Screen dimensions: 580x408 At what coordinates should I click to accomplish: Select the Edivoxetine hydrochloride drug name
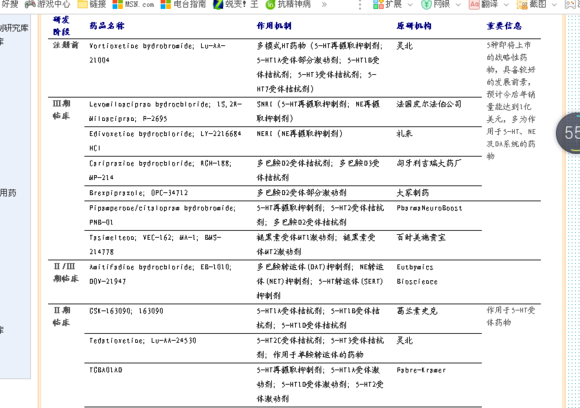point(165,141)
